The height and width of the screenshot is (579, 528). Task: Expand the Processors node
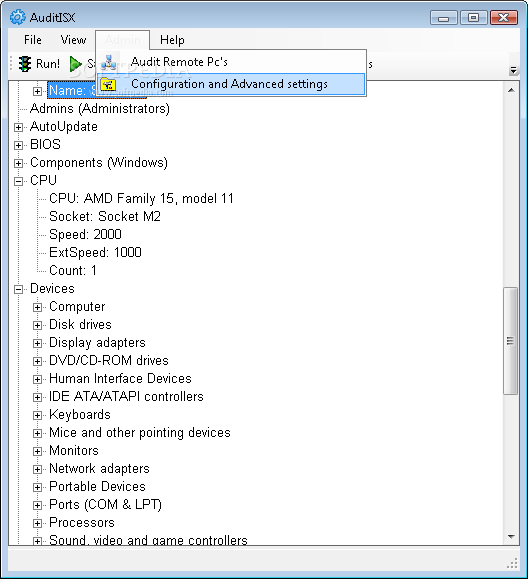click(37, 523)
